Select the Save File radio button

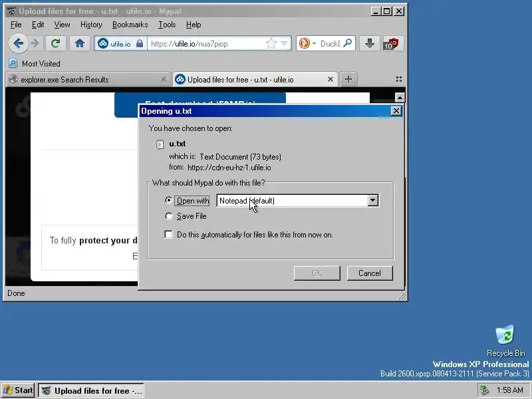tap(168, 216)
